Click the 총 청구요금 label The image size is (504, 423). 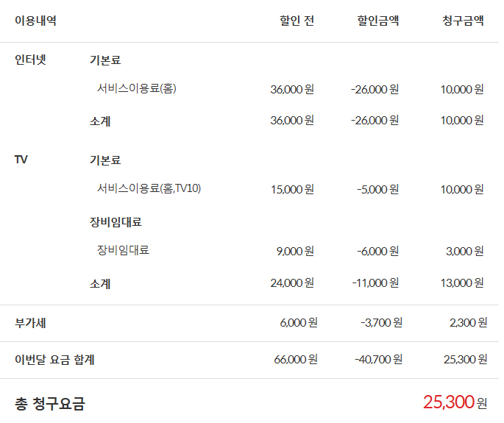tap(49, 403)
